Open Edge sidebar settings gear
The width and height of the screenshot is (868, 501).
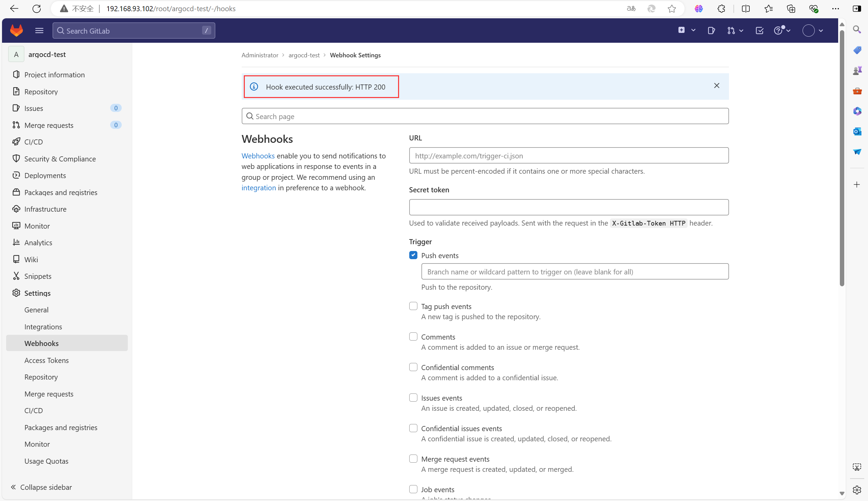pos(857,489)
